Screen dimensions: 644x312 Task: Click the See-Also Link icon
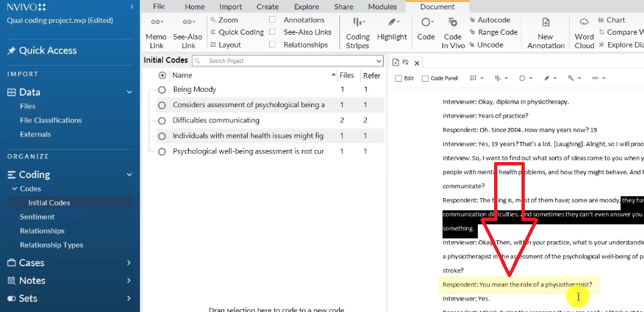tap(188, 22)
